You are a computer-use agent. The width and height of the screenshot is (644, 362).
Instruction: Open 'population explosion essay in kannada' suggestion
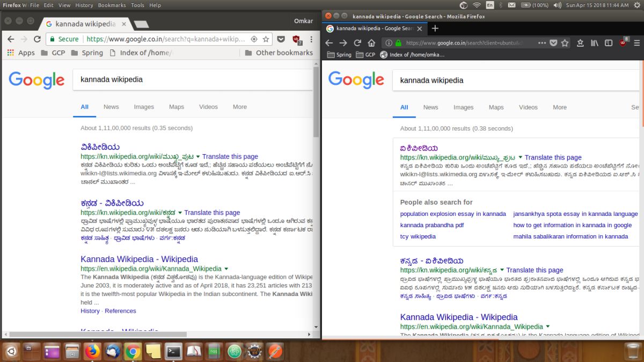click(x=453, y=214)
